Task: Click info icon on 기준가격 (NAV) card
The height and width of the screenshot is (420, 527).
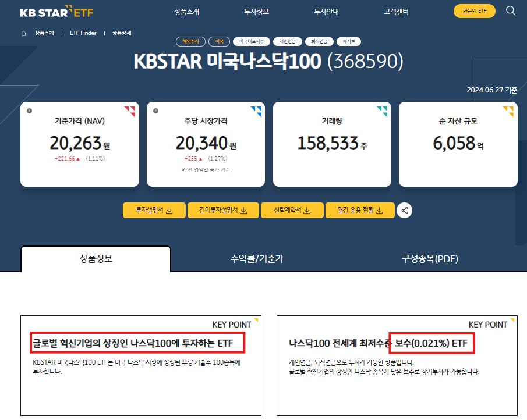Action: 30,111
